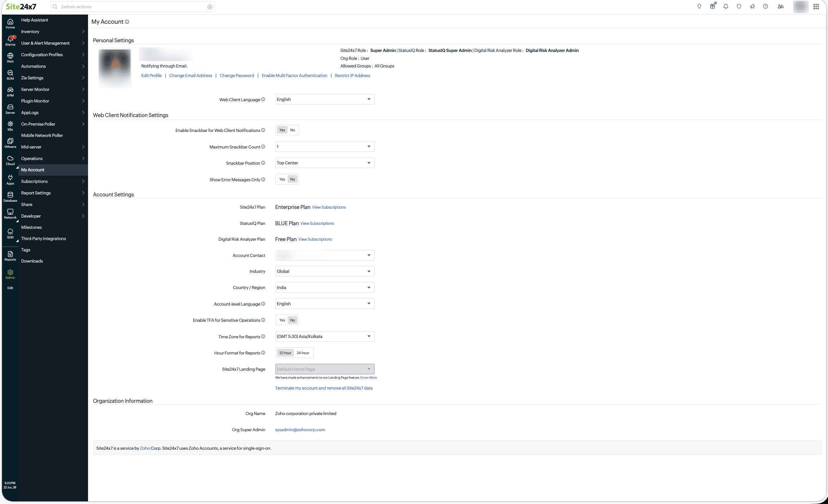Click the lightbulb icon in the top bar
Viewport: 828px width, 504px height.
coord(699,6)
